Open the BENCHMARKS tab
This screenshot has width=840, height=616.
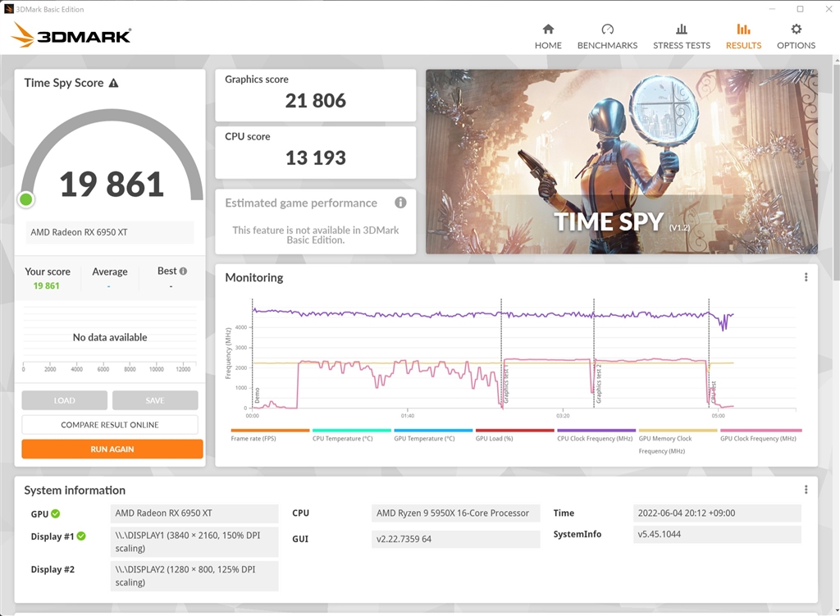pyautogui.click(x=607, y=36)
